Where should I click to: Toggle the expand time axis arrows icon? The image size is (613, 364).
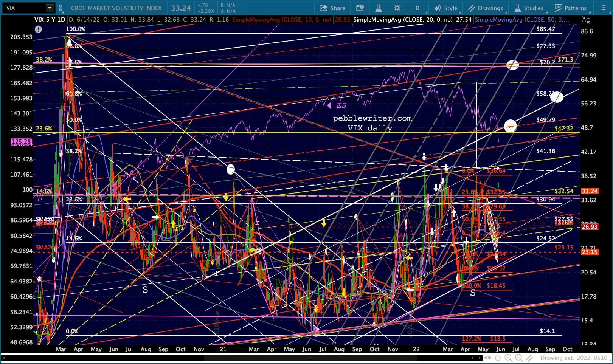coord(487,358)
